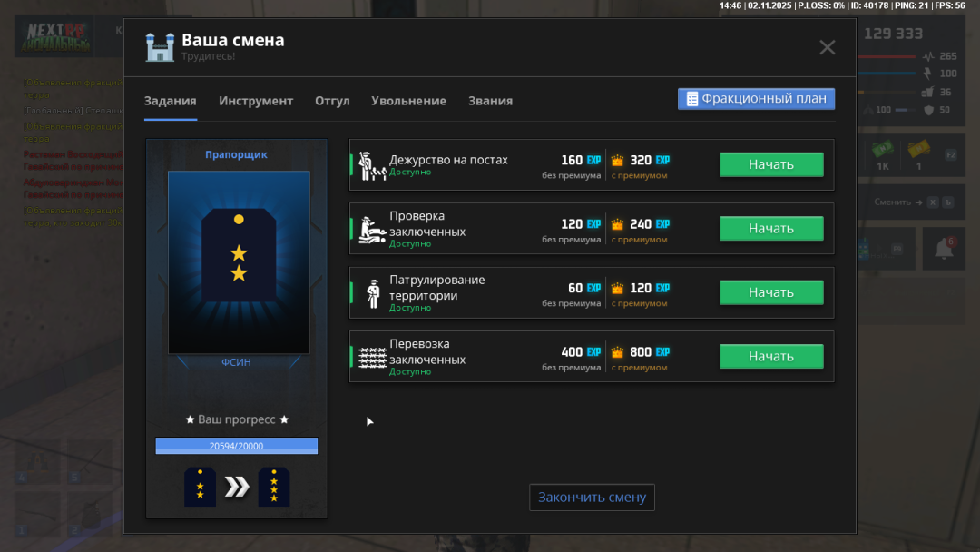Click the guard post icon for Дежурство на постах

pos(372,165)
